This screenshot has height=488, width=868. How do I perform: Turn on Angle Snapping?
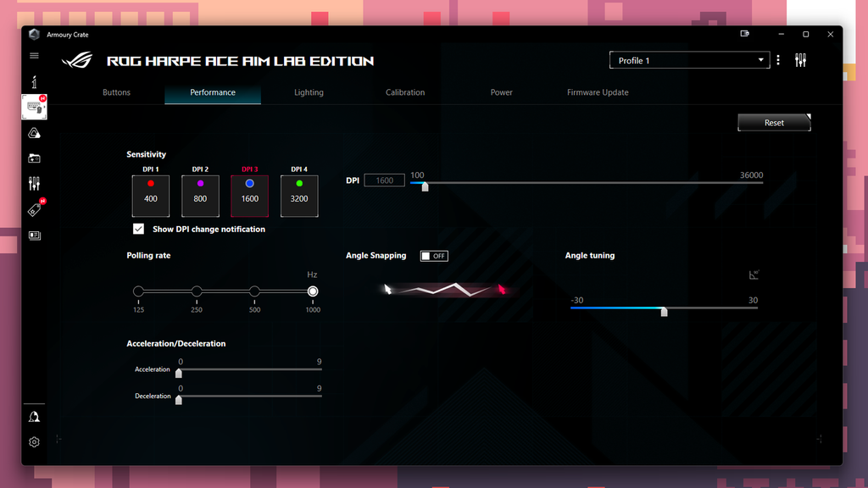coord(433,256)
